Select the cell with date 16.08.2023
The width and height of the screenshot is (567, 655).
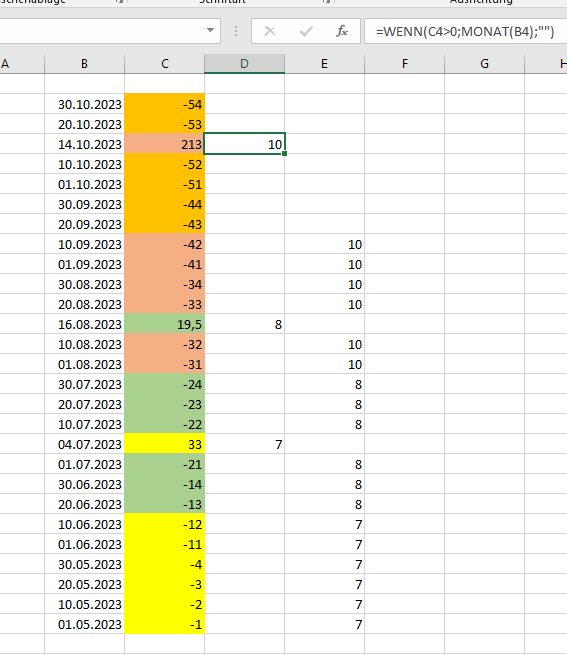[84, 324]
